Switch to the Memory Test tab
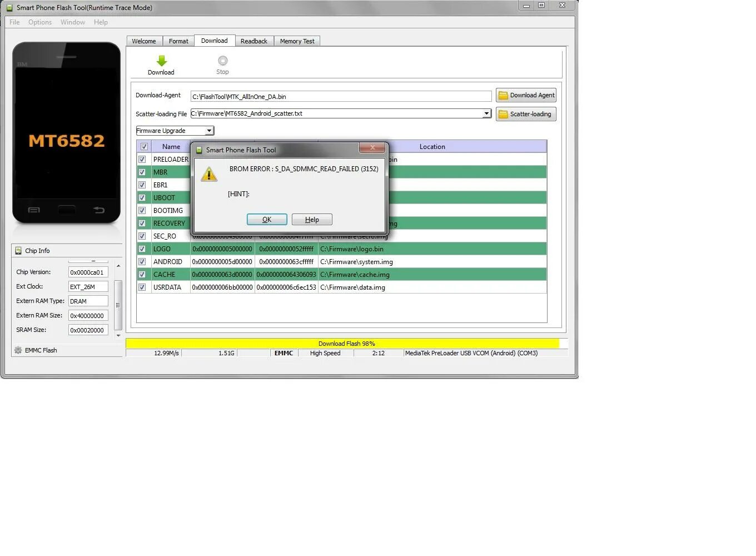 coord(297,41)
